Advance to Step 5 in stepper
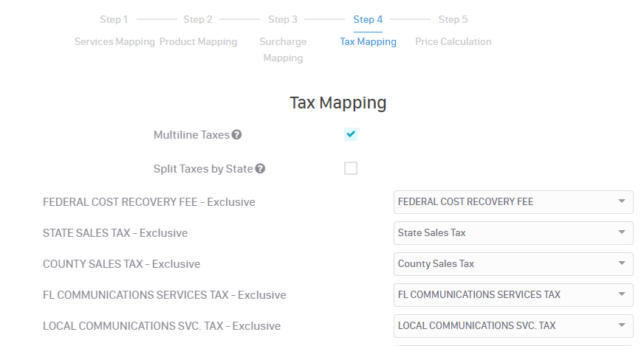 click(x=453, y=20)
